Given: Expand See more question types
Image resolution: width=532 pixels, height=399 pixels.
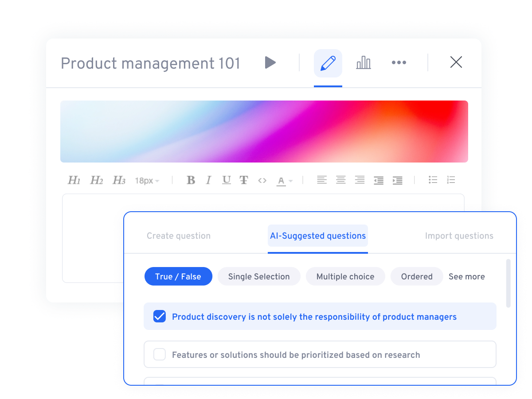Looking at the screenshot, I should (466, 276).
